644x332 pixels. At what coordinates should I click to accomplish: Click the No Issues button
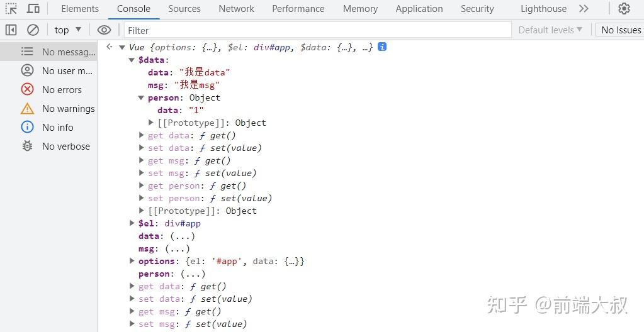pos(620,30)
